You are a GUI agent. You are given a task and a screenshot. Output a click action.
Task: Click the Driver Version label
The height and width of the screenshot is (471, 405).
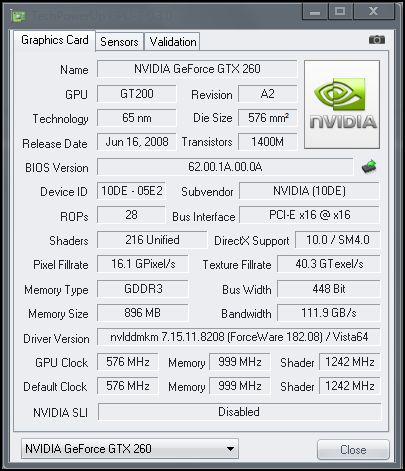pos(56,339)
